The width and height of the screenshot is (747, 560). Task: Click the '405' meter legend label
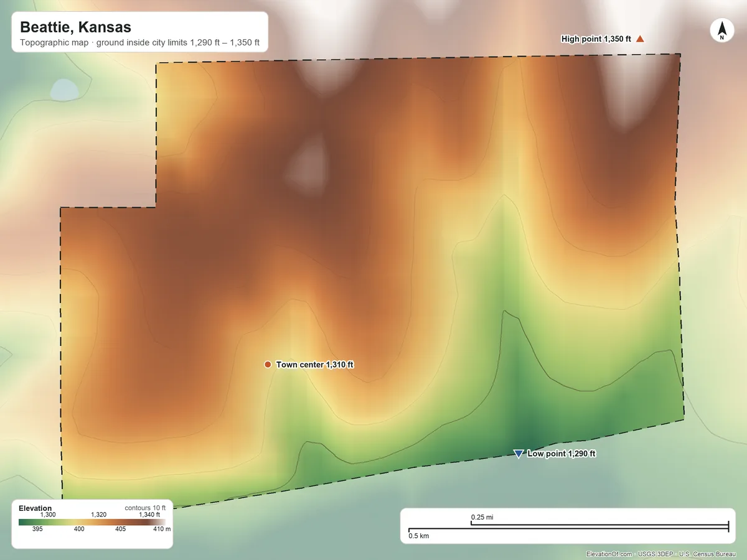(x=121, y=529)
